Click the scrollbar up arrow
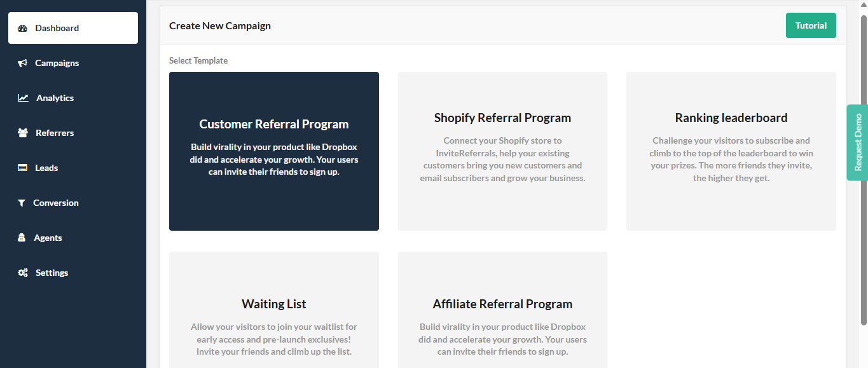Screen dimensions: 868x368 pos(864,4)
